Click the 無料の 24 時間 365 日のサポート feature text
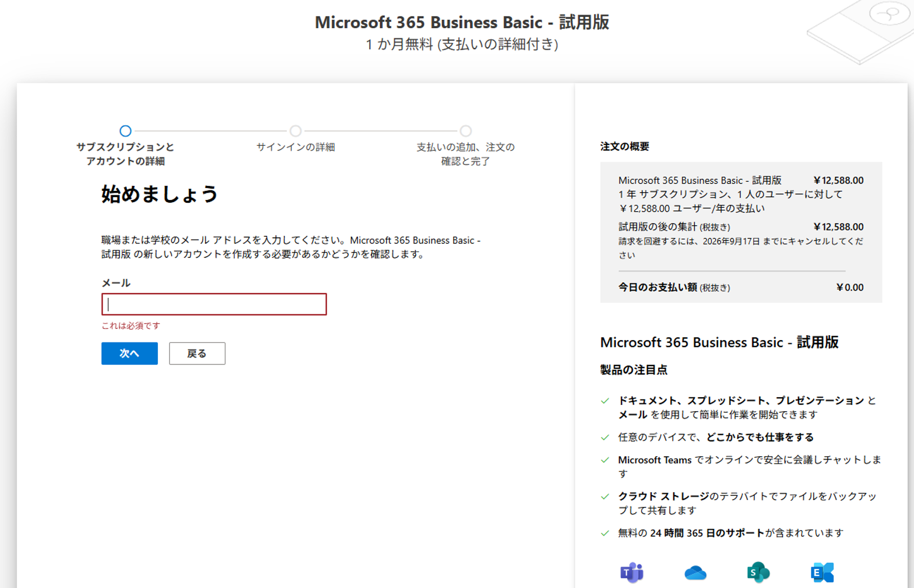The height and width of the screenshot is (588, 914). [x=731, y=533]
